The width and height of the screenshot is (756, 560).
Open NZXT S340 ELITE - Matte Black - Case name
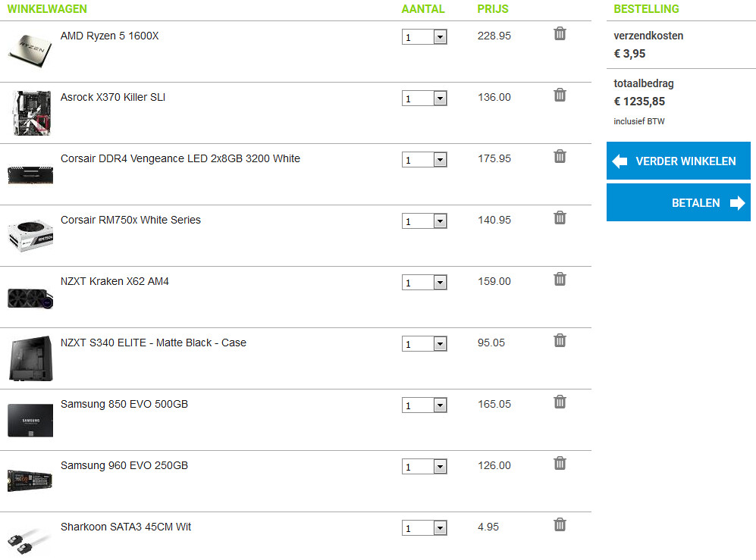[153, 343]
